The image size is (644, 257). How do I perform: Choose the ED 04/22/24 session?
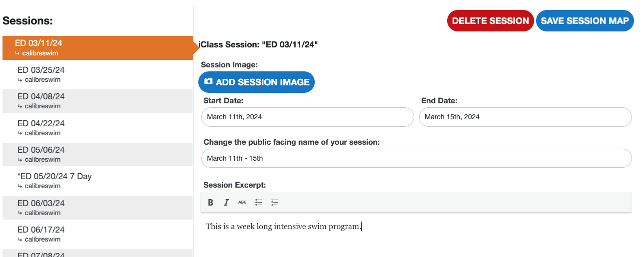[97, 128]
